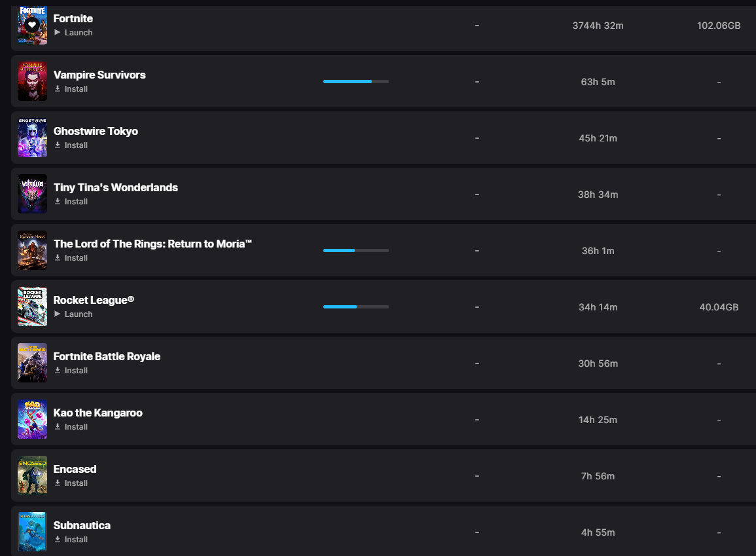Open The Lord of The Rings title

click(153, 244)
